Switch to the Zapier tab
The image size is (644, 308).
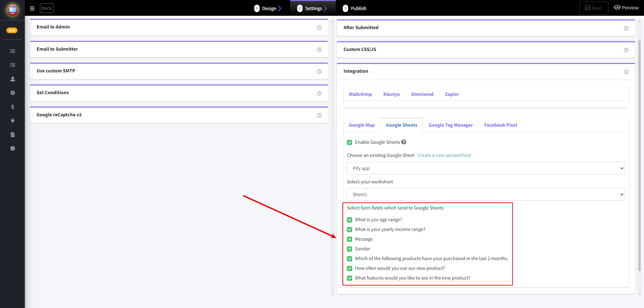point(452,94)
